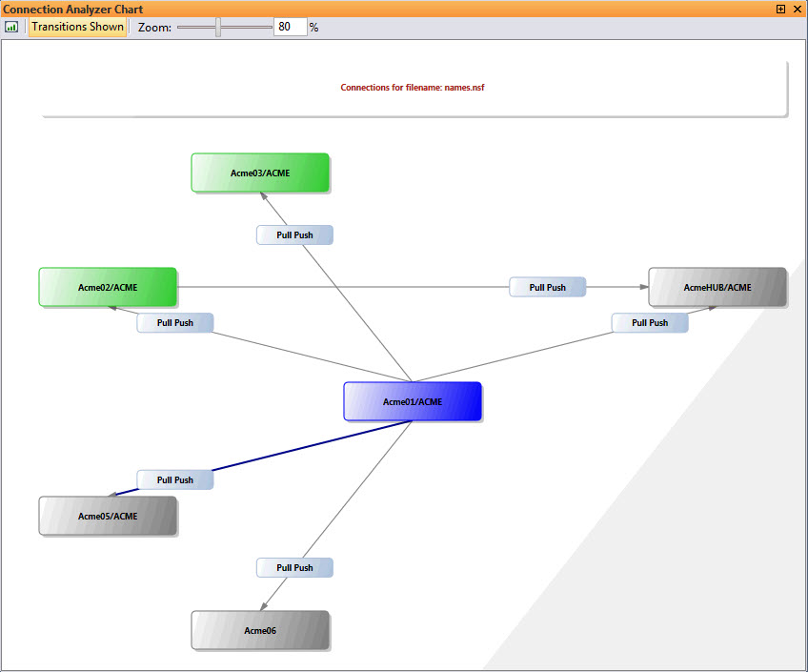Select the Acme01/ACME blue server node
The image size is (808, 672).
[413, 401]
